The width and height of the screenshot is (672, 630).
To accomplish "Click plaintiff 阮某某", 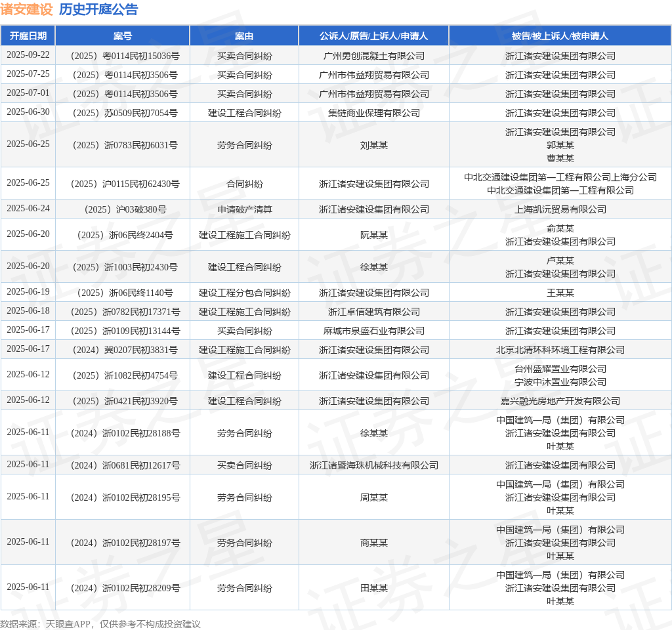I will tap(373, 235).
